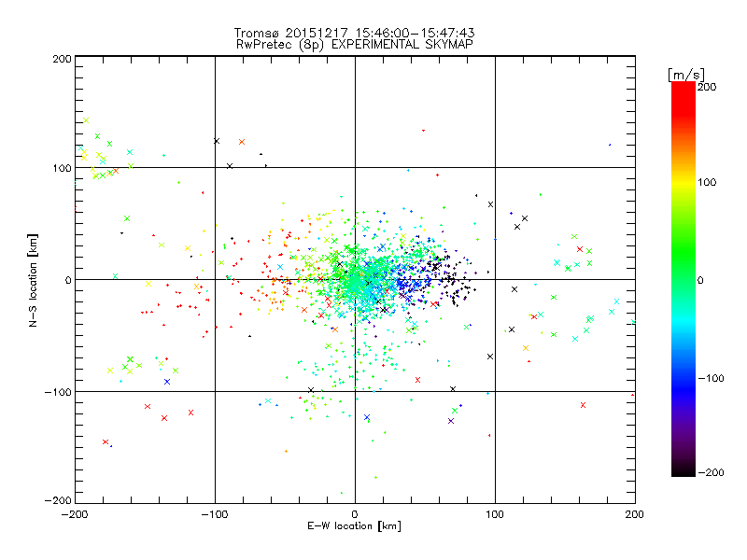Click the x-axis tick label '-200'
Screen dimensions: 747x560
coord(75,514)
